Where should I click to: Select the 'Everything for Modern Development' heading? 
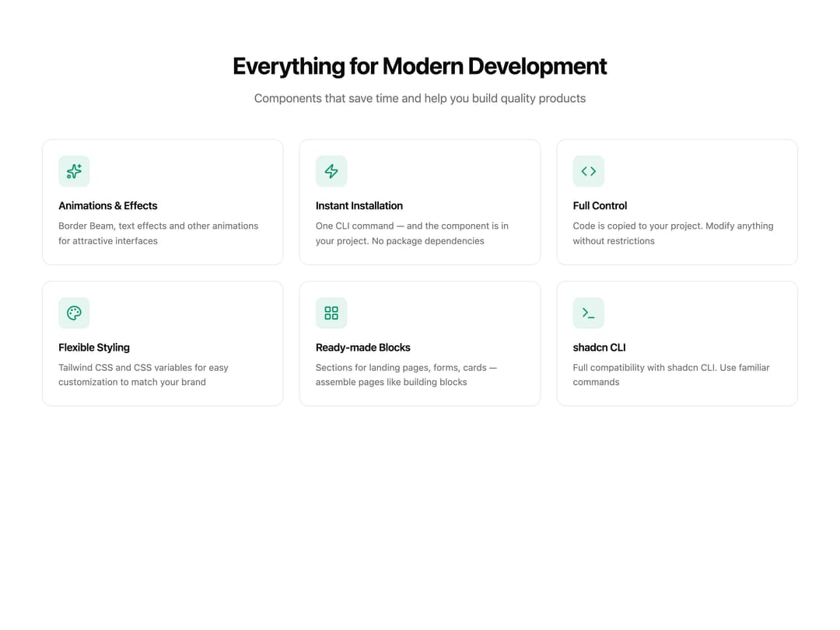tap(419, 67)
